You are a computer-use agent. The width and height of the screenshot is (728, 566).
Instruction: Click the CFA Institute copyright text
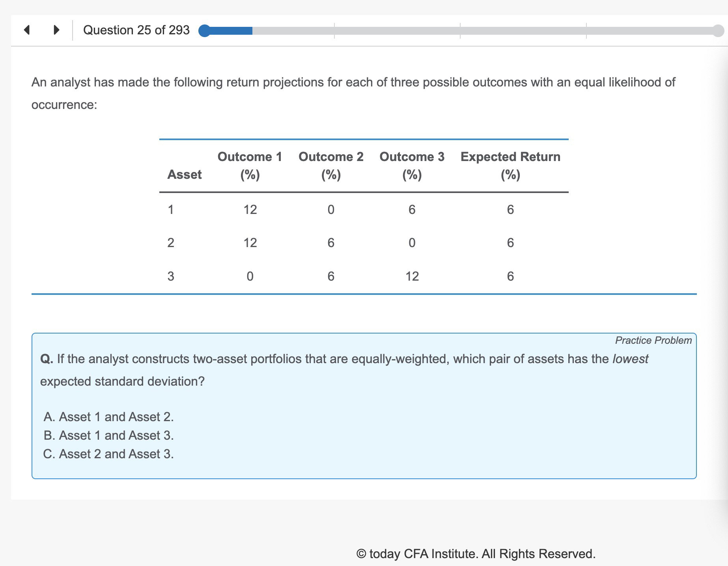pos(476,554)
